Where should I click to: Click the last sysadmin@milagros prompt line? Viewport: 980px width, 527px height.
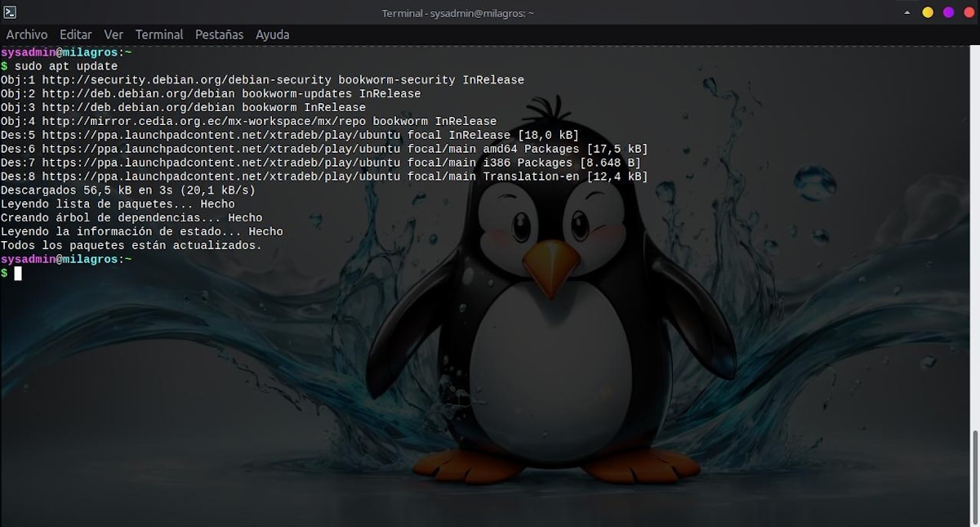pos(66,259)
